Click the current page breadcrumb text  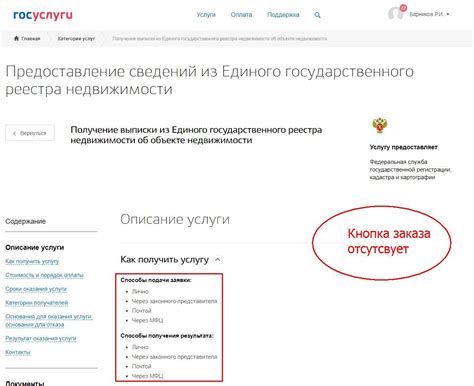219,39
